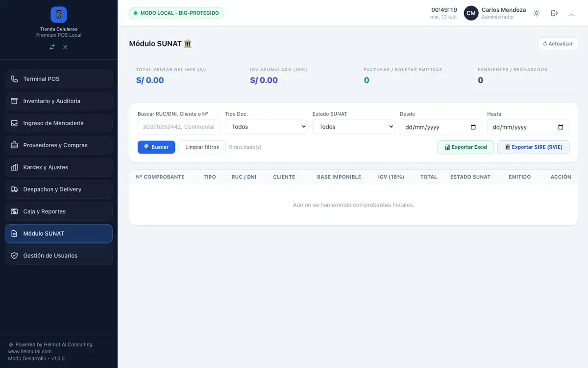The image size is (588, 368).
Task: Click the logout icon in the header
Action: click(x=554, y=13)
